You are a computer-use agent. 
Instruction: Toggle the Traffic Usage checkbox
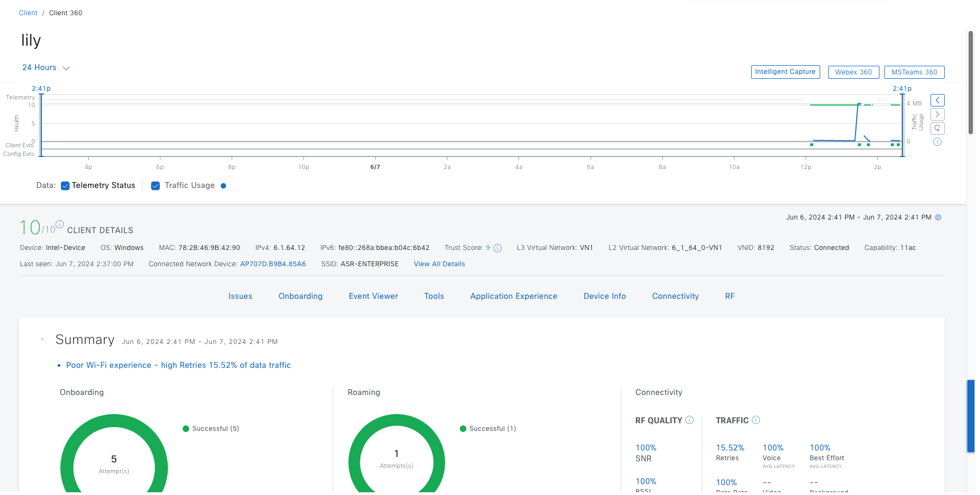point(155,186)
